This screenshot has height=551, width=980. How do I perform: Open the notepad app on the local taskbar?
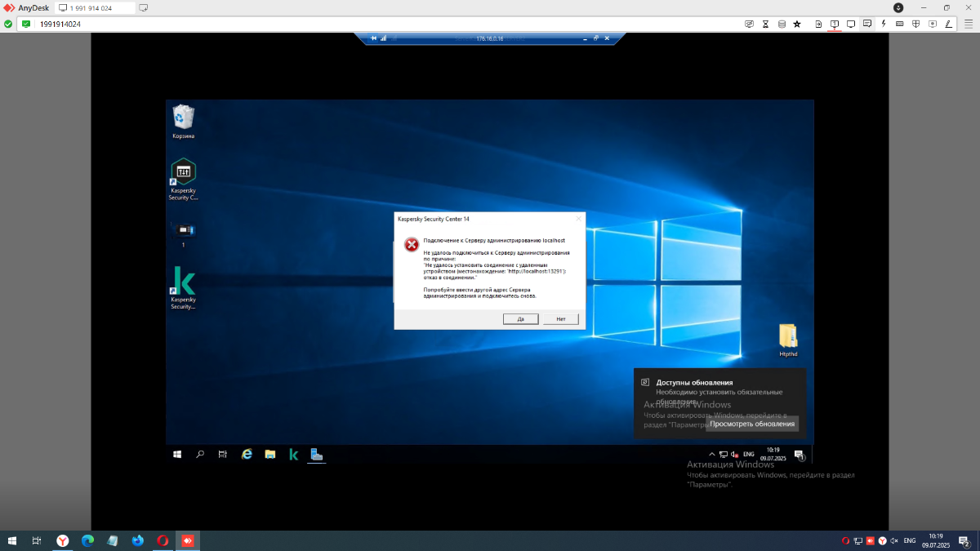(x=113, y=540)
